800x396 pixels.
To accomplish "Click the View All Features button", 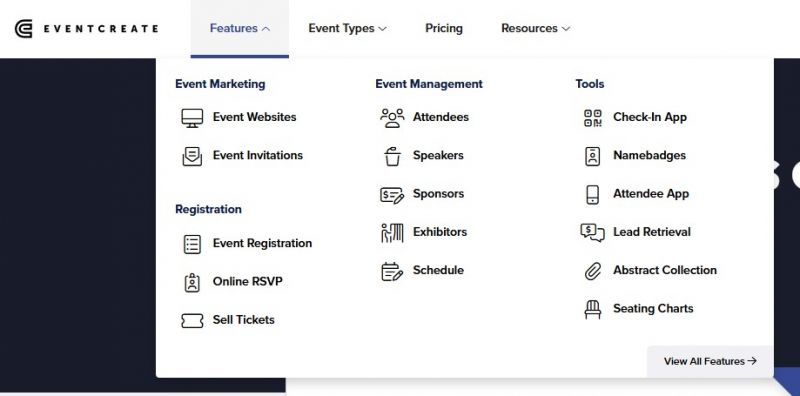I will coord(710,361).
